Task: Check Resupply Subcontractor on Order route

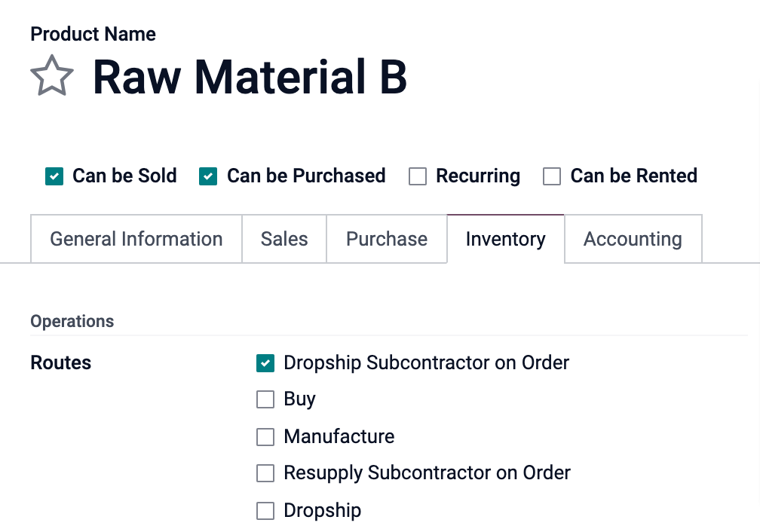Action: [265, 473]
